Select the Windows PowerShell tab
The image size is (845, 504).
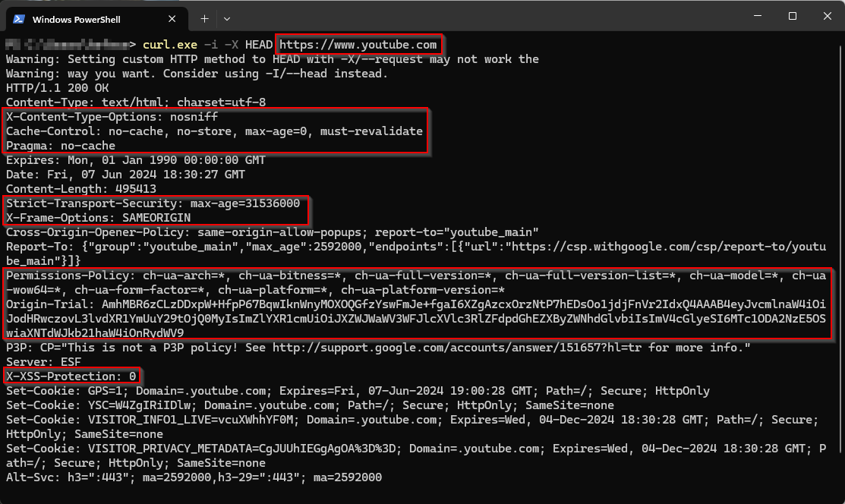(x=97, y=19)
